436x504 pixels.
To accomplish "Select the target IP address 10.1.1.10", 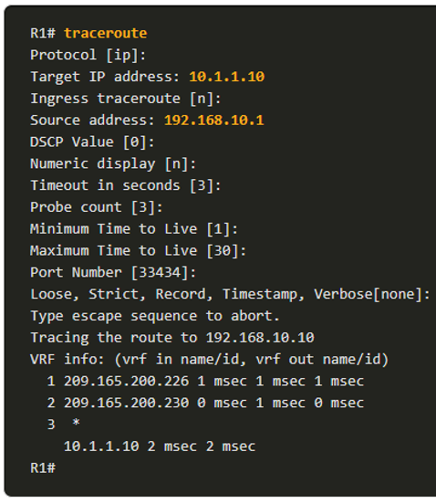I will (227, 77).
